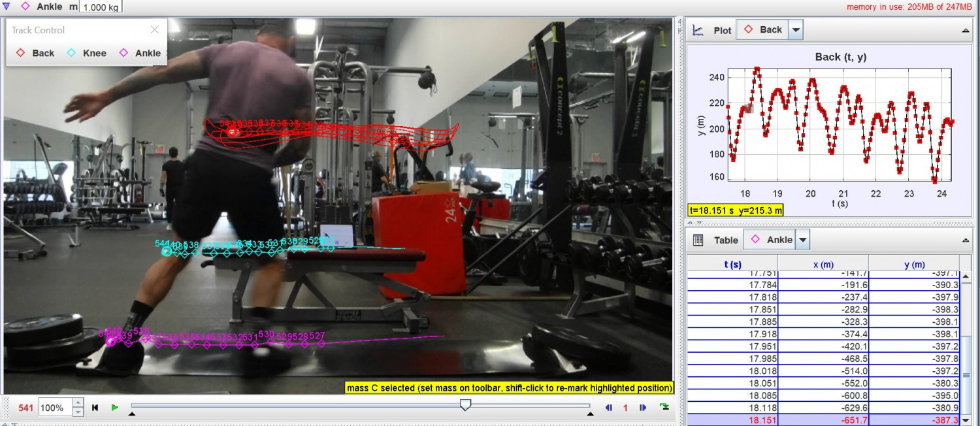The width and height of the screenshot is (980, 426).
Task: Maximize the Plot view pane
Action: [x=966, y=30]
